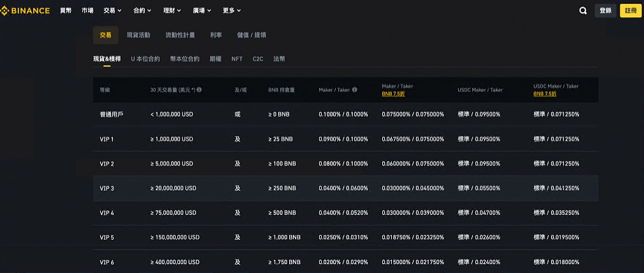Click ≥ 1,750 BNB holding cell
This screenshot has width=644, height=273.
[284, 262]
